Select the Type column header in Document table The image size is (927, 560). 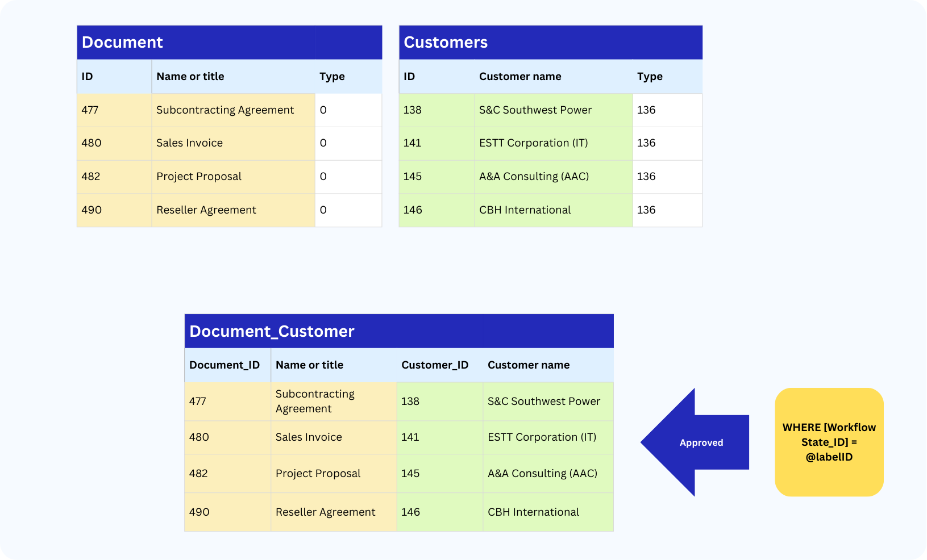coord(332,76)
